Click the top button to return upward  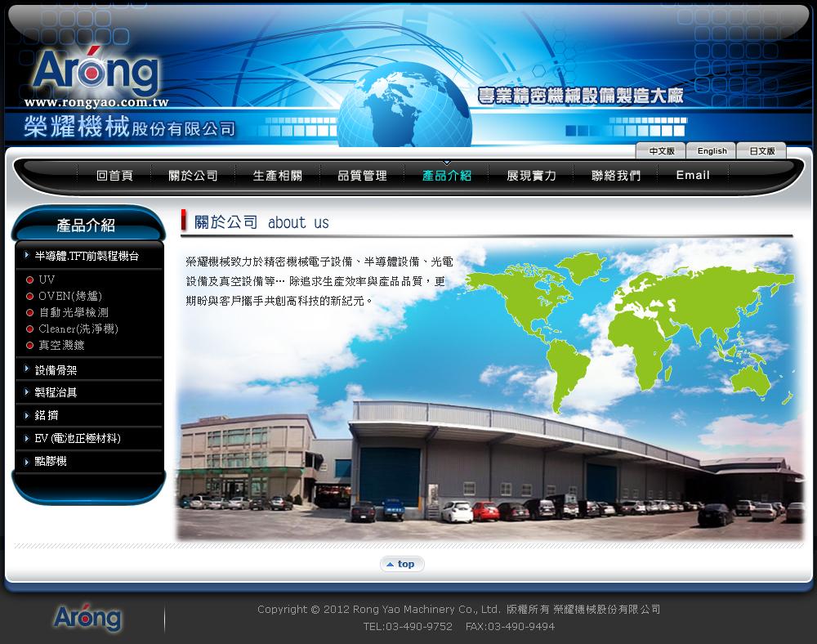(402, 564)
